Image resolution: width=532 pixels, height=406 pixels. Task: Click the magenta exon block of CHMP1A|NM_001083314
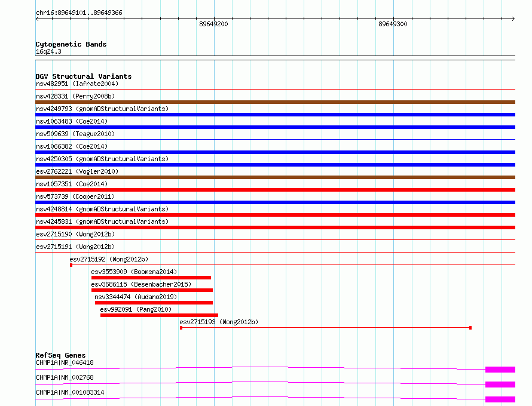[500, 399]
